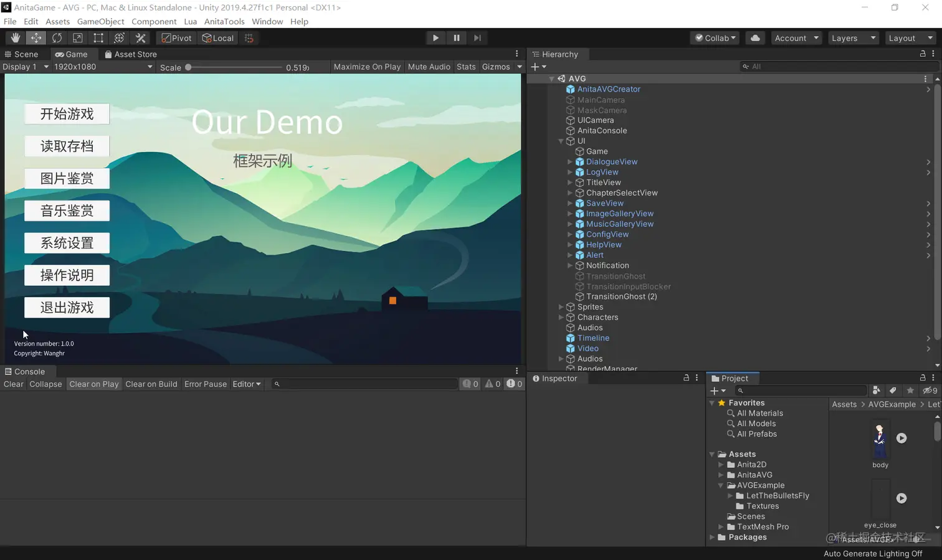
Task: Open the AnitaTools menu
Action: (224, 21)
